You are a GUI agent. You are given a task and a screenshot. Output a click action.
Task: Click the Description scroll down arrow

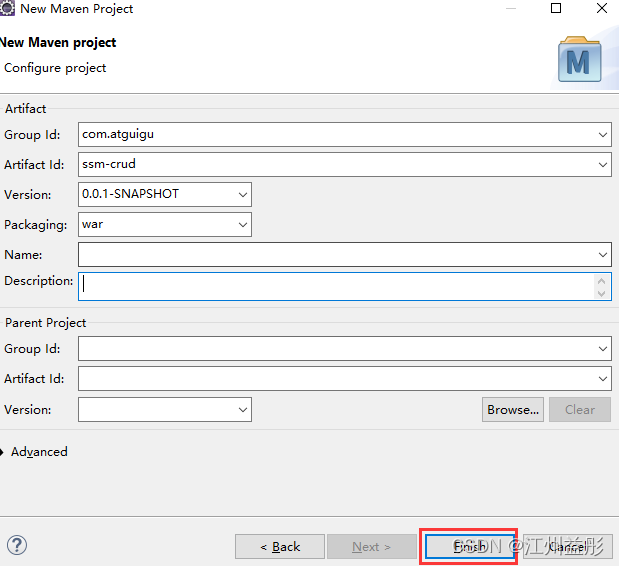pyautogui.click(x=601, y=293)
